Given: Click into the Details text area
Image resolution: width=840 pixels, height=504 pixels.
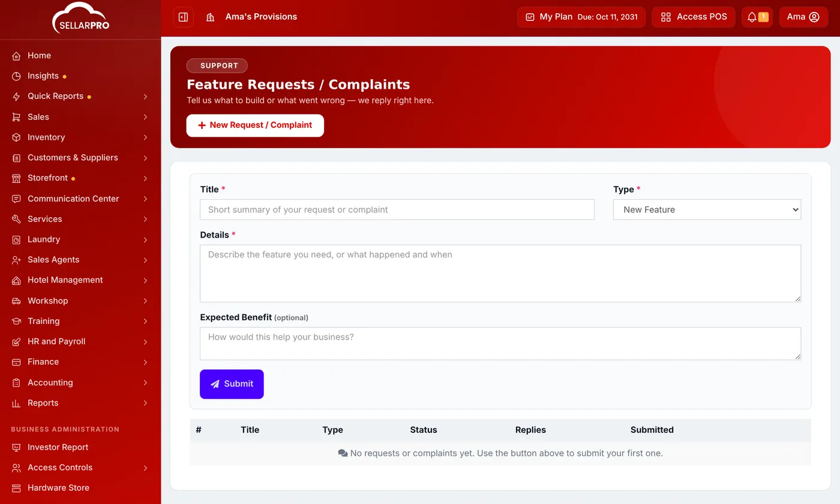Looking at the screenshot, I should point(500,273).
